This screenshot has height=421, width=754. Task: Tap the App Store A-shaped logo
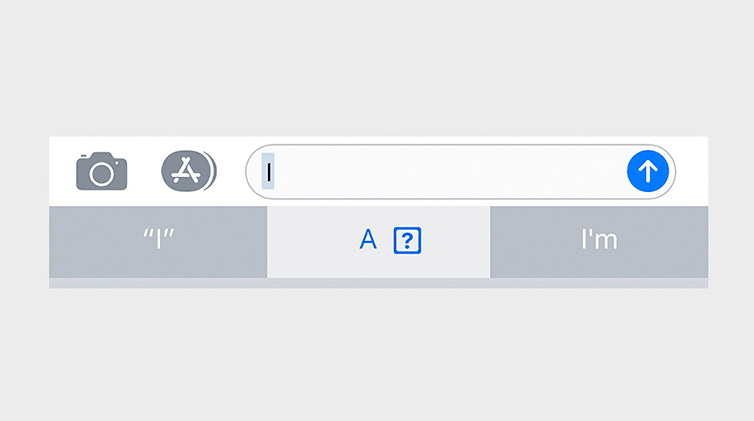[186, 171]
